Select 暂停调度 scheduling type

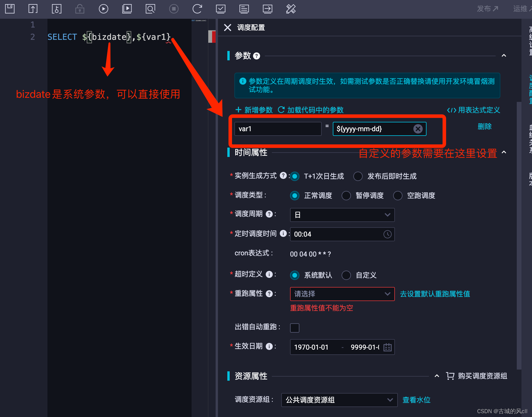(x=346, y=196)
